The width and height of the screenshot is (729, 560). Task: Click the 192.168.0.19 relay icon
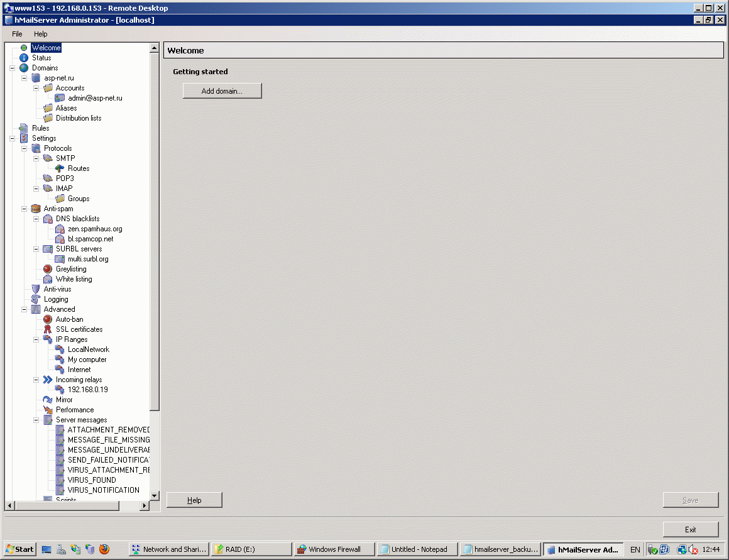pyautogui.click(x=60, y=390)
